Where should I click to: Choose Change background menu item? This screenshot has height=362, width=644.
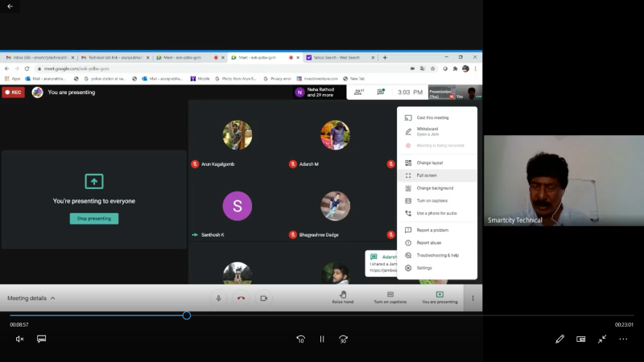coord(437,188)
